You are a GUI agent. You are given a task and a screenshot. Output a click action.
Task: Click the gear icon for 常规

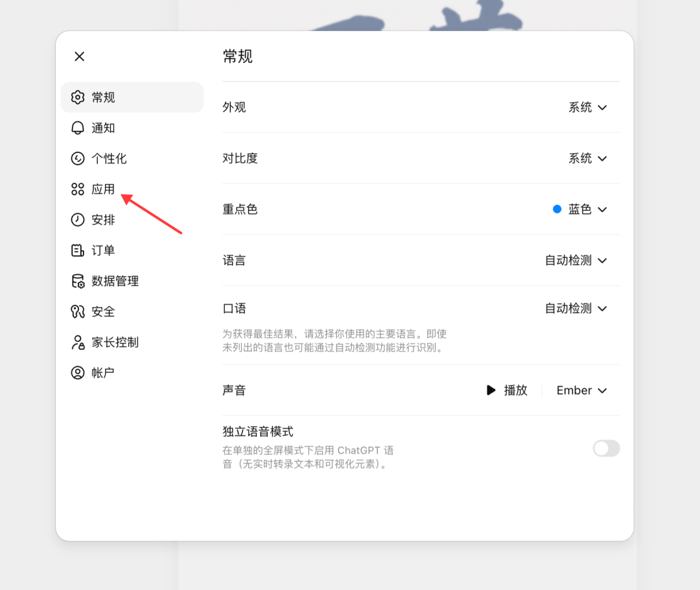click(78, 97)
